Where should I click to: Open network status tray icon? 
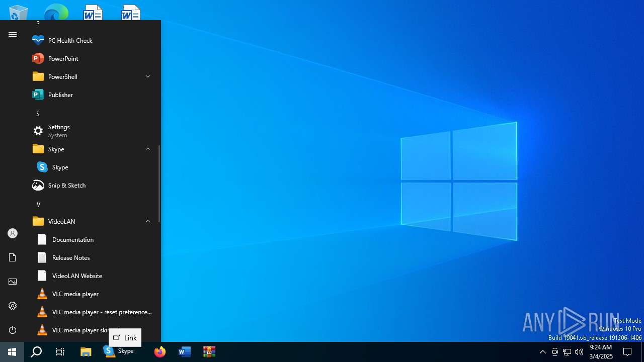click(x=567, y=352)
